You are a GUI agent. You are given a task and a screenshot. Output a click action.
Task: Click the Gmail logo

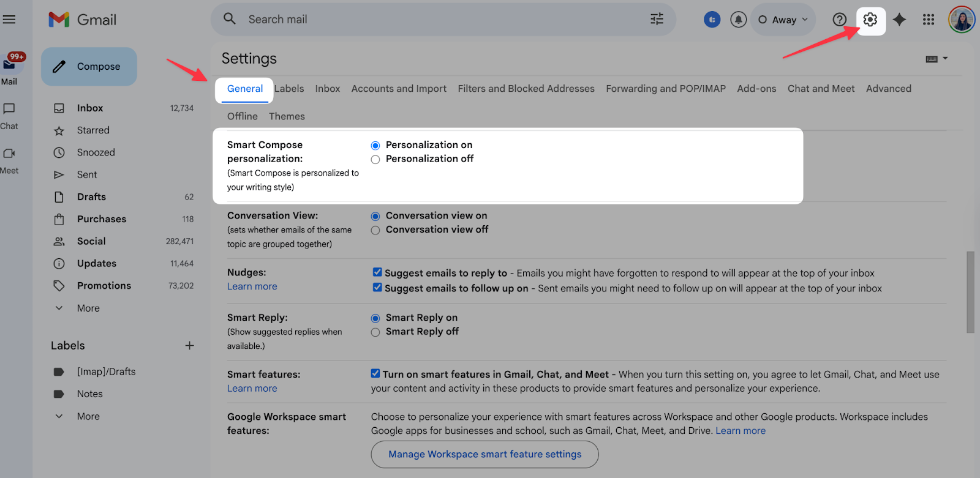83,20
